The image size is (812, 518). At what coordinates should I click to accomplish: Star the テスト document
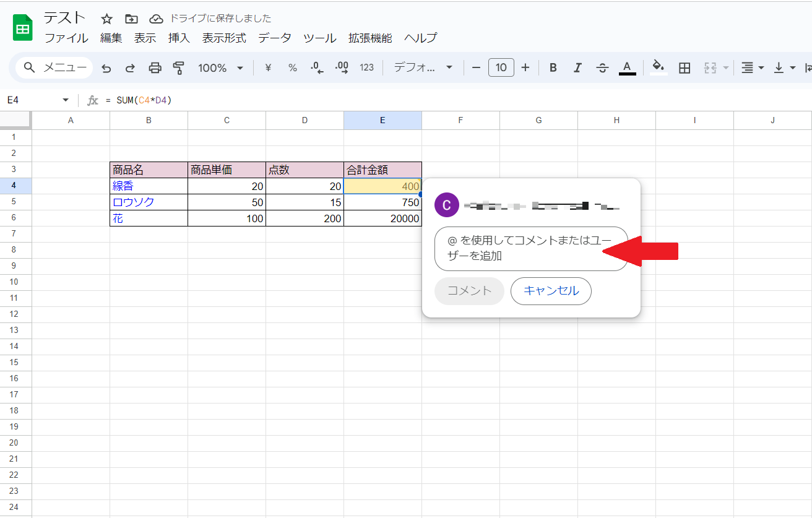pyautogui.click(x=107, y=19)
